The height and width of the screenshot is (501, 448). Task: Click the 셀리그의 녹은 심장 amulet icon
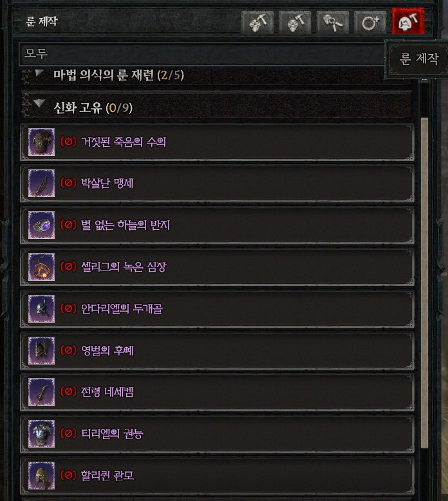(x=41, y=267)
